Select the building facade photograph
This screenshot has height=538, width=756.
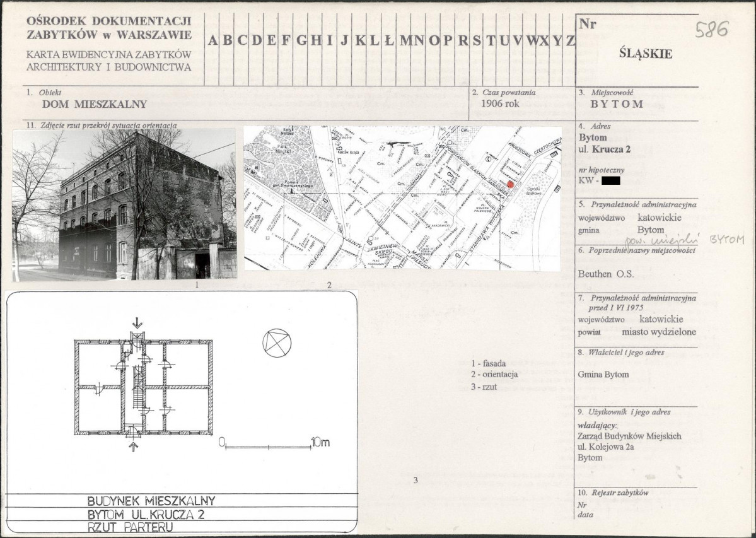click(x=124, y=204)
